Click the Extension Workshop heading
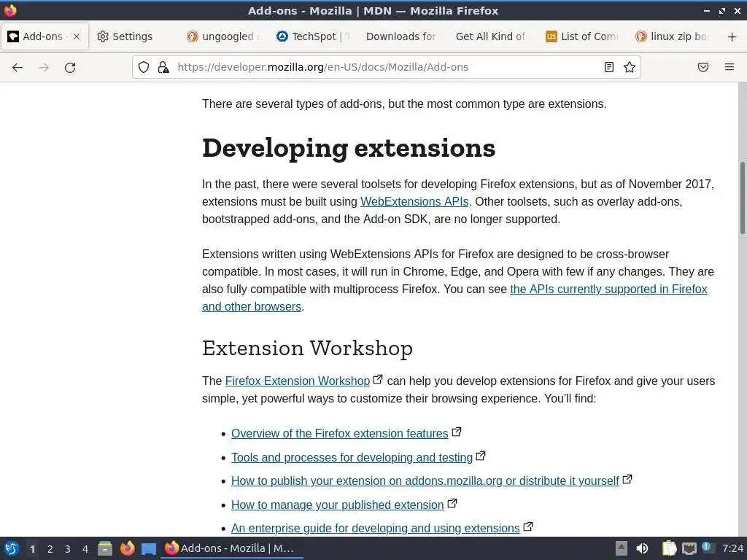Image resolution: width=747 pixels, height=560 pixels. pyautogui.click(x=307, y=348)
